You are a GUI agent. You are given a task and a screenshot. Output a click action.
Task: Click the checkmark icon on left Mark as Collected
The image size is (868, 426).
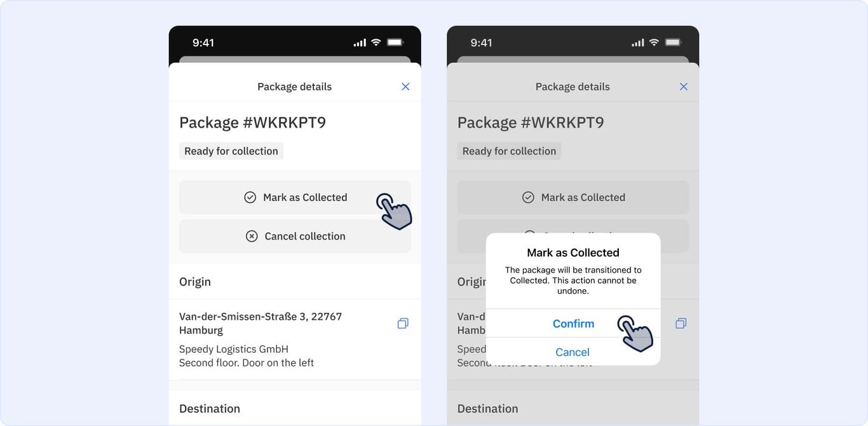(250, 197)
